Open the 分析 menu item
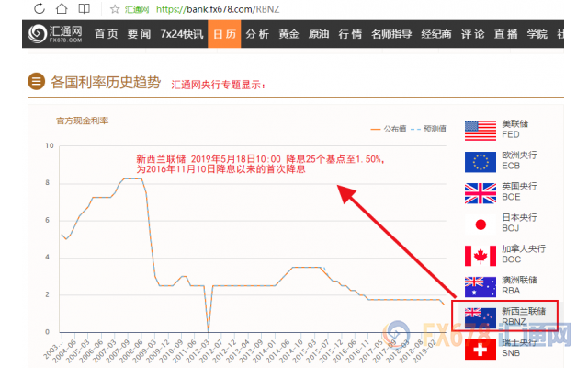Image resolution: width=588 pixels, height=368 pixels. (257, 34)
